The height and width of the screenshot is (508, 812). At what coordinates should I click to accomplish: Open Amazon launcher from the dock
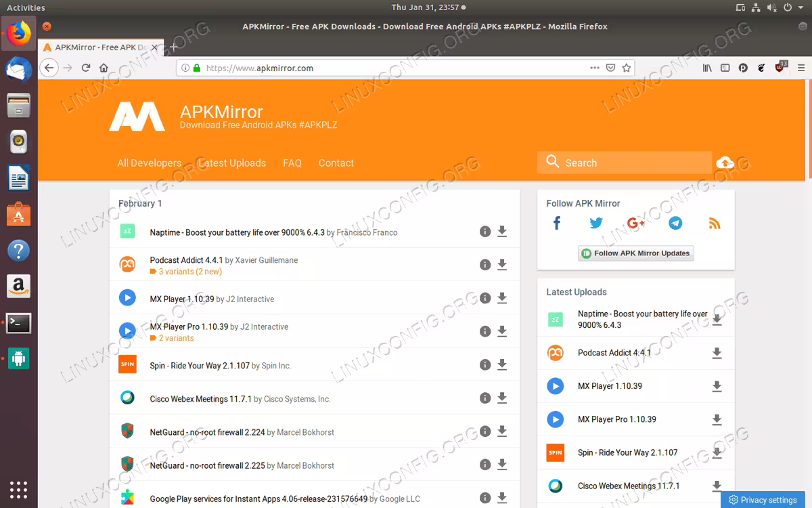tap(19, 287)
